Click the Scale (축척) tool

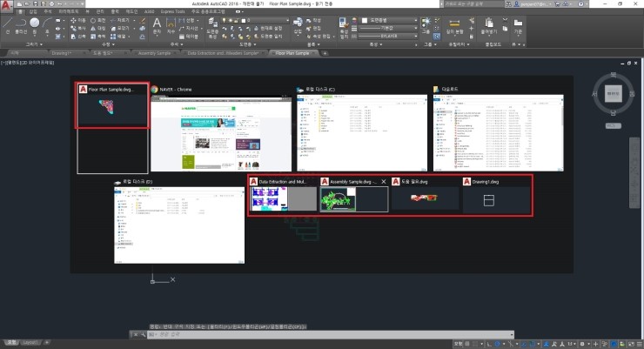[x=97, y=37]
